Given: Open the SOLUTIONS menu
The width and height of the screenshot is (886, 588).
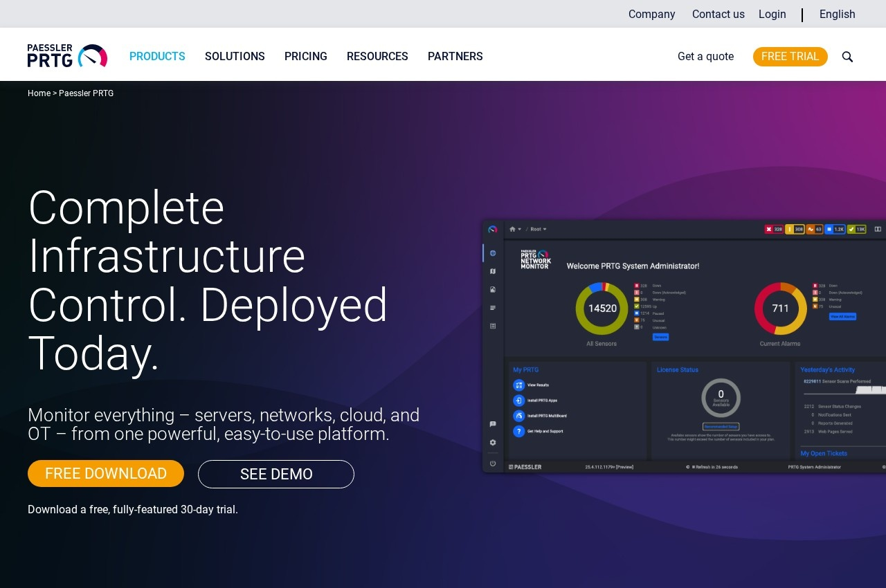Looking at the screenshot, I should [x=235, y=57].
